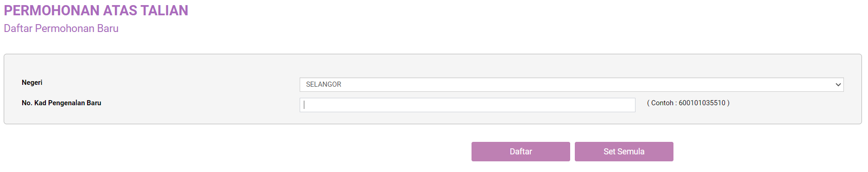Viewport: 868px width, 172px height.
Task: Select the example number 600101035510
Action: click(x=702, y=103)
